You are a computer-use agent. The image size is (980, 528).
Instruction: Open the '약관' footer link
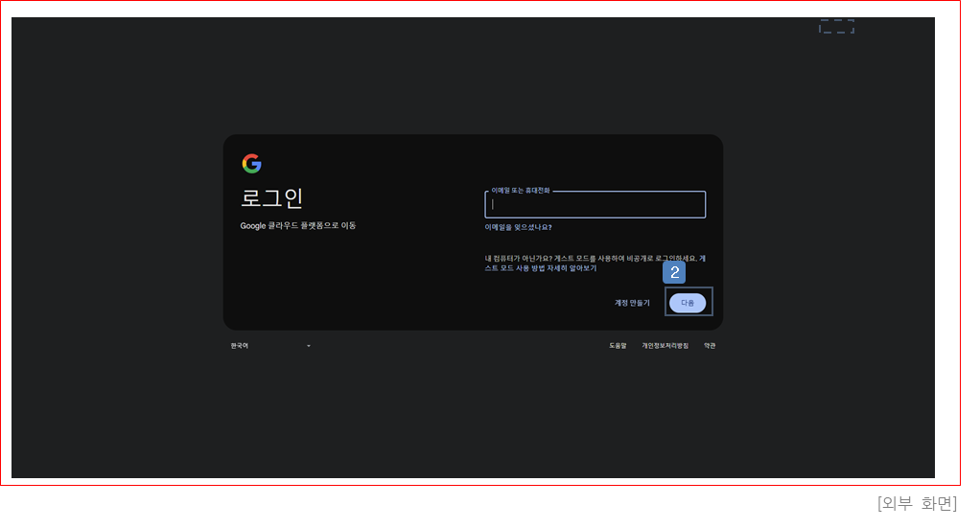click(710, 346)
